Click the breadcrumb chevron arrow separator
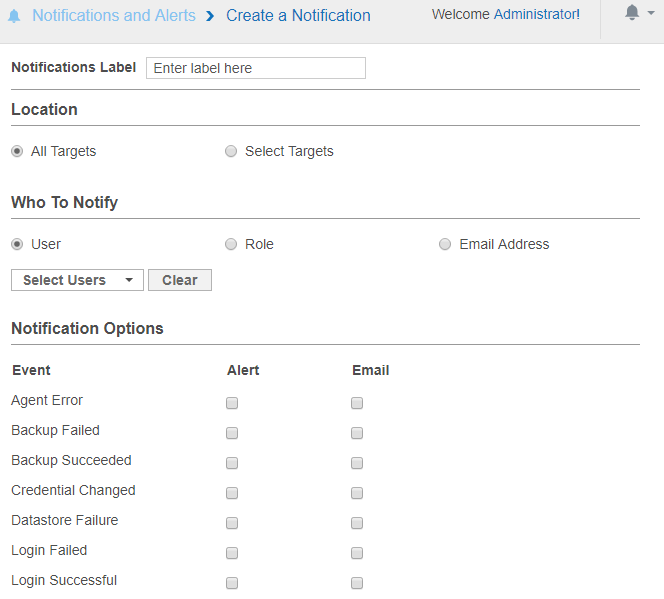 click(x=210, y=16)
